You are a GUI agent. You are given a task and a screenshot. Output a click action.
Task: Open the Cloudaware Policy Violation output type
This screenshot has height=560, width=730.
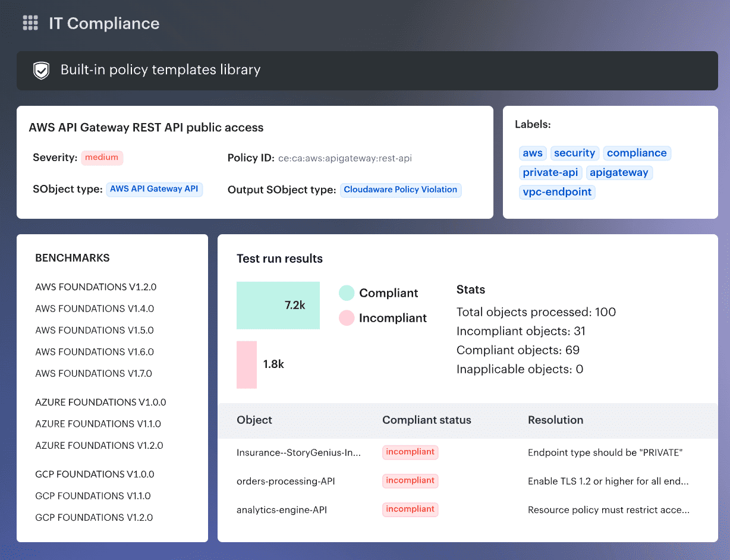click(400, 190)
